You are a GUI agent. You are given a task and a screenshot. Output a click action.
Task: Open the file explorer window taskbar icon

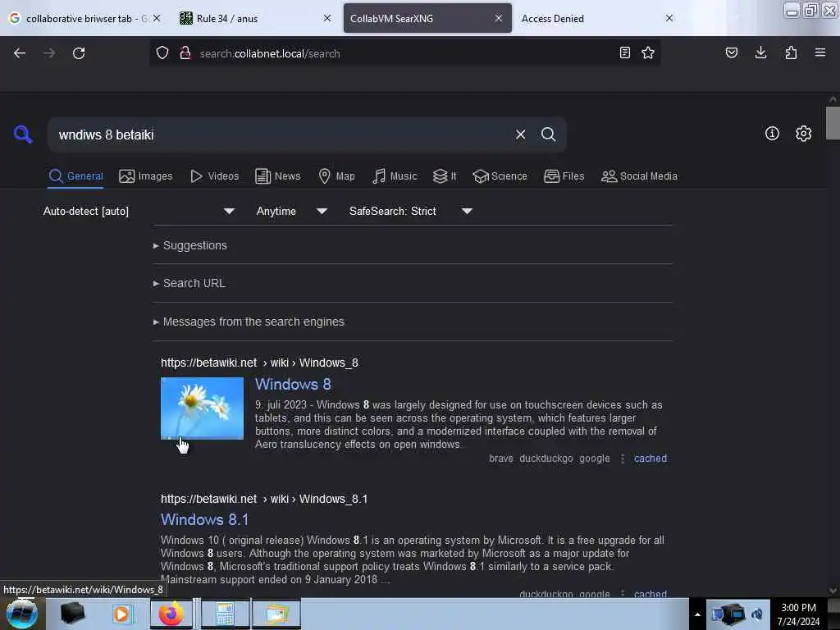(276, 614)
